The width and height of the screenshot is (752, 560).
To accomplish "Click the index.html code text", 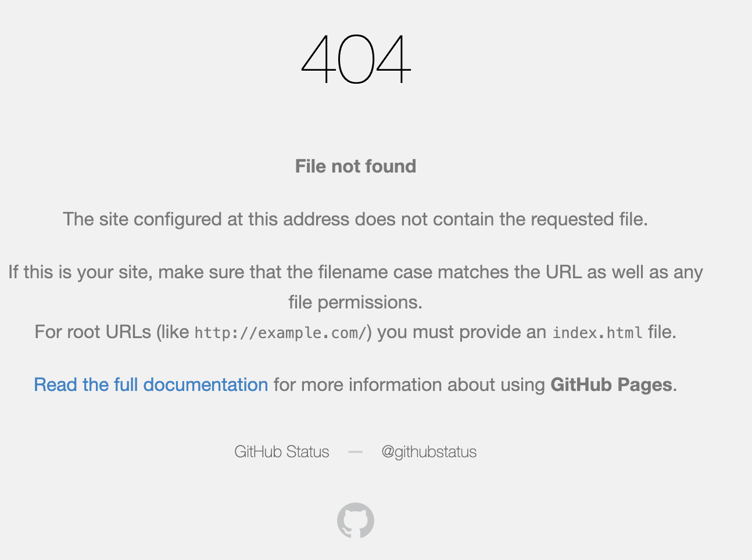I will tap(597, 333).
